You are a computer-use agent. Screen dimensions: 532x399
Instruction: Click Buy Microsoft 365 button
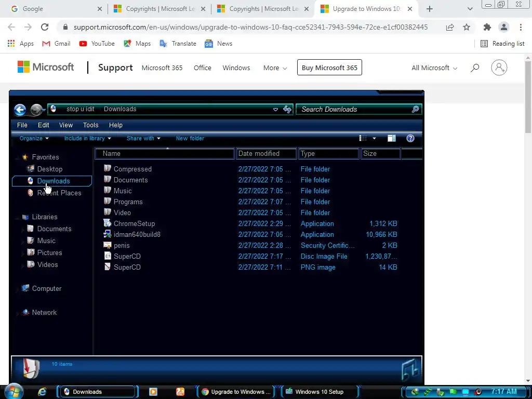coord(329,68)
